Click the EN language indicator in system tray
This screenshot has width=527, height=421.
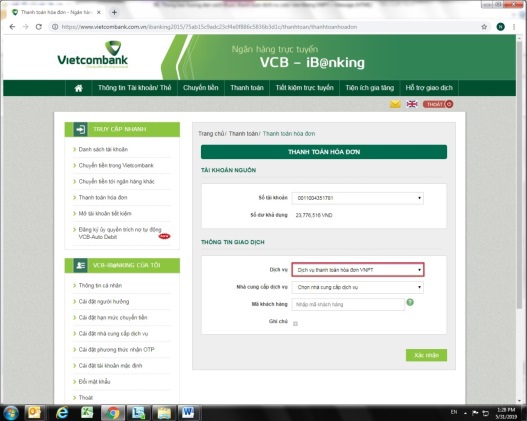tap(454, 412)
